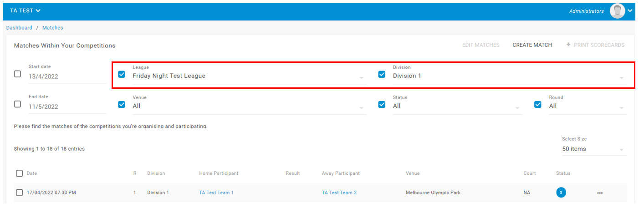
Task: Click the Administrators label in top bar
Action: pyautogui.click(x=587, y=11)
